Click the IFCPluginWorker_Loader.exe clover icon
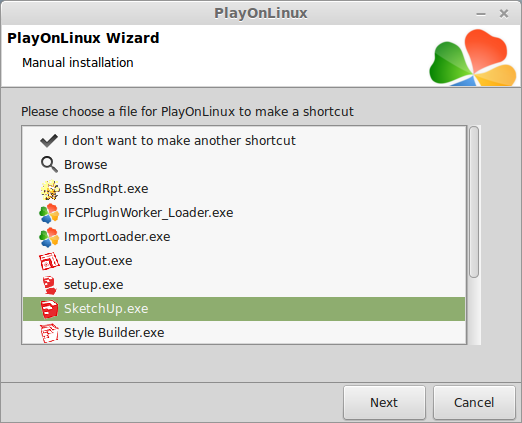522x423 pixels. [49, 213]
